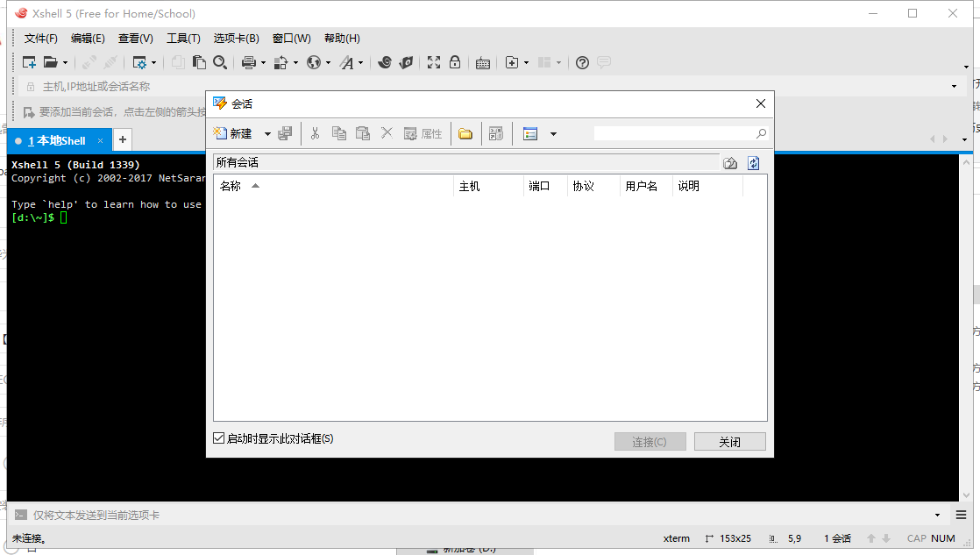Sort by 端口 column header

pos(545,186)
